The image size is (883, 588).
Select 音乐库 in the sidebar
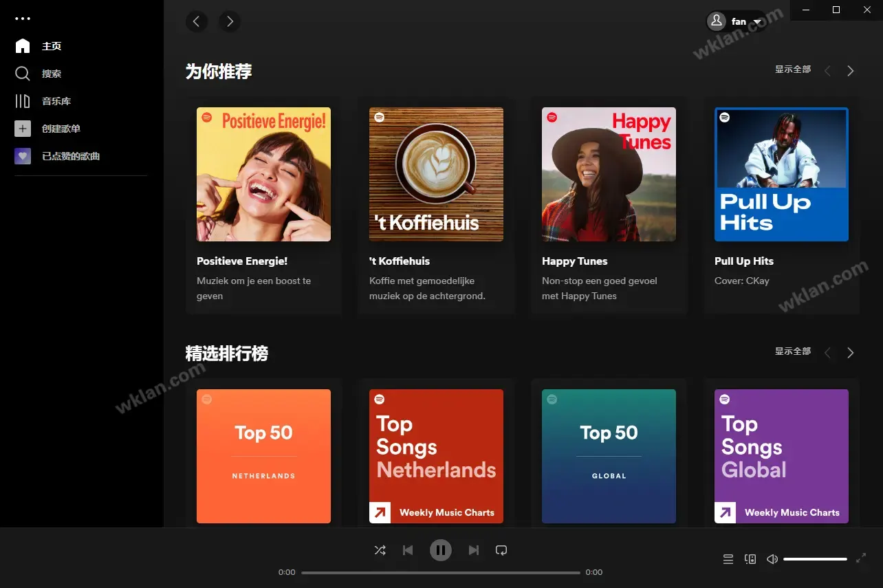(x=56, y=101)
